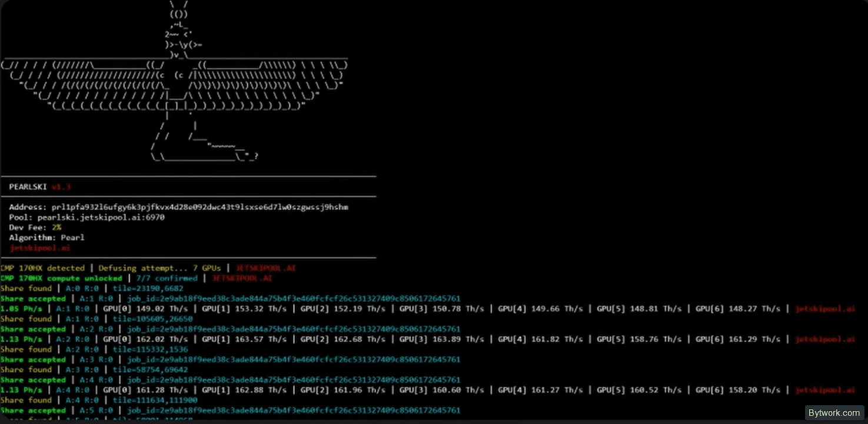This screenshot has width=868, height=424.
Task: Click GPU[4] 161.27 Th/s reading
Action: (x=541, y=390)
